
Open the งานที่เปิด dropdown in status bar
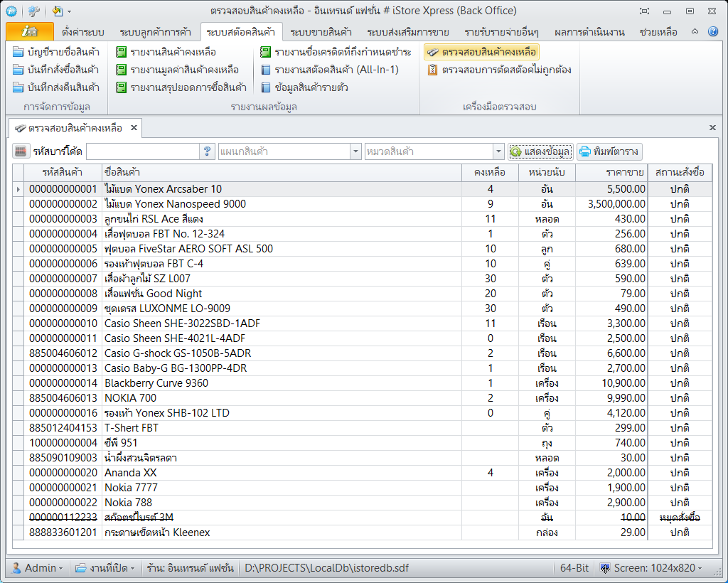click(x=105, y=567)
